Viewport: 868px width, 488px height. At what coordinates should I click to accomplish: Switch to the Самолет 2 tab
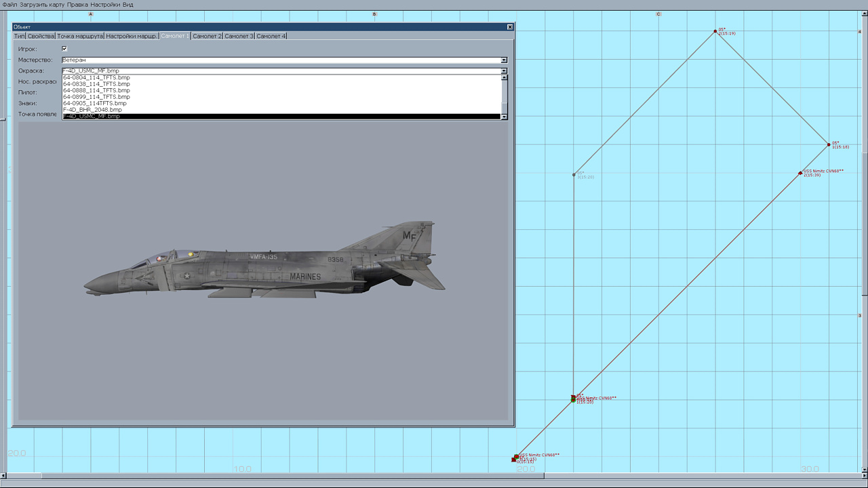tap(207, 36)
